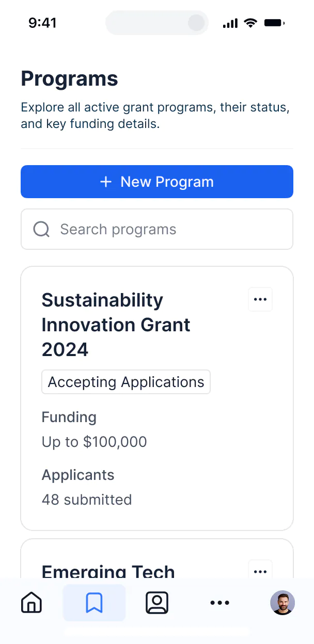Navigate to the Home tab icon
314x644 pixels.
pos(31,602)
